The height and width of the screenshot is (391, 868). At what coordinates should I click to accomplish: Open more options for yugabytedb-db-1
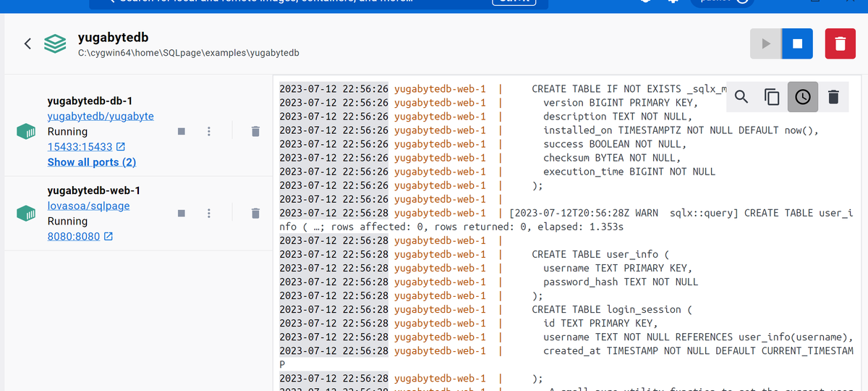(x=208, y=132)
